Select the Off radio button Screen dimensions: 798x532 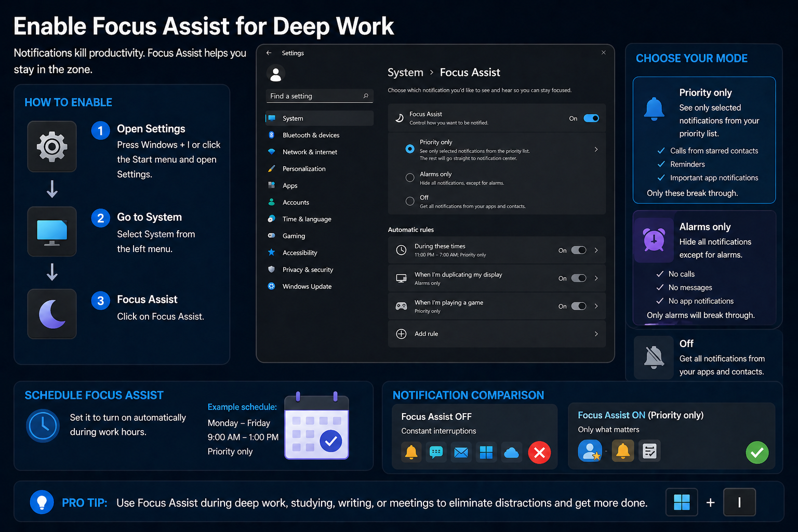[x=410, y=201]
